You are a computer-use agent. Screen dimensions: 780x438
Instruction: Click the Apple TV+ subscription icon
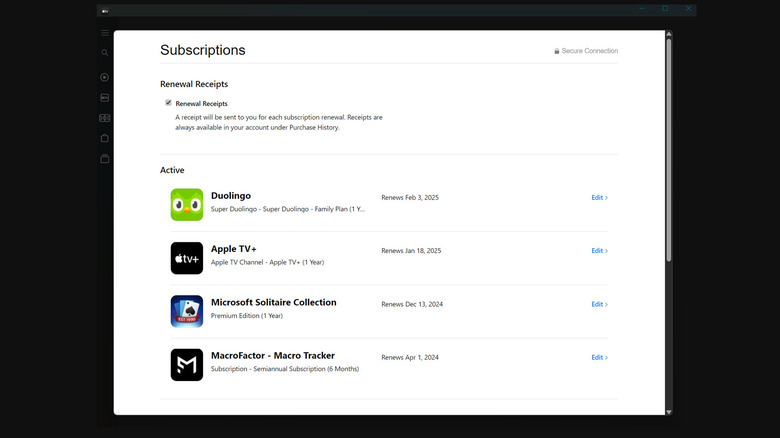pyautogui.click(x=187, y=258)
